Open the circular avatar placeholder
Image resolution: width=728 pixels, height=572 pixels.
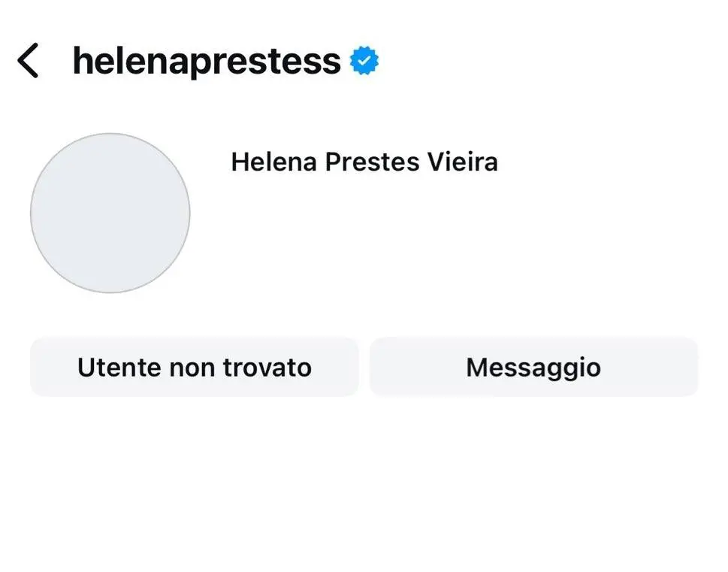tap(110, 213)
